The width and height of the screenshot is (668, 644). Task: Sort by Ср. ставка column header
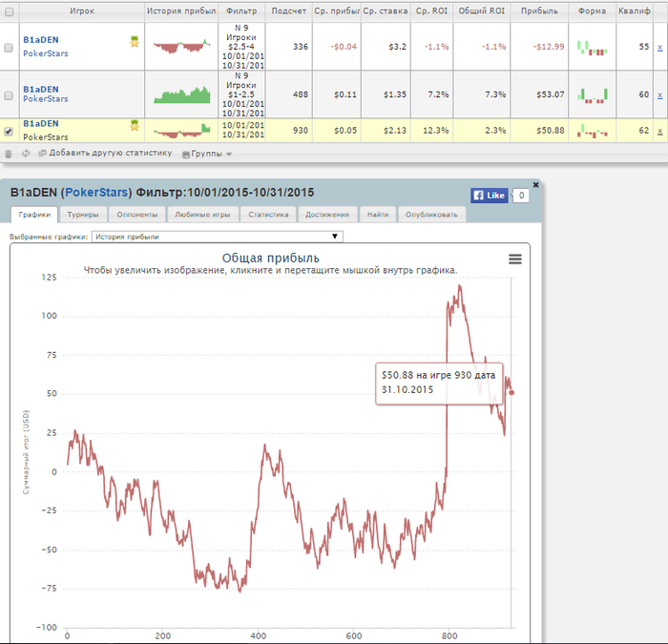pyautogui.click(x=386, y=11)
